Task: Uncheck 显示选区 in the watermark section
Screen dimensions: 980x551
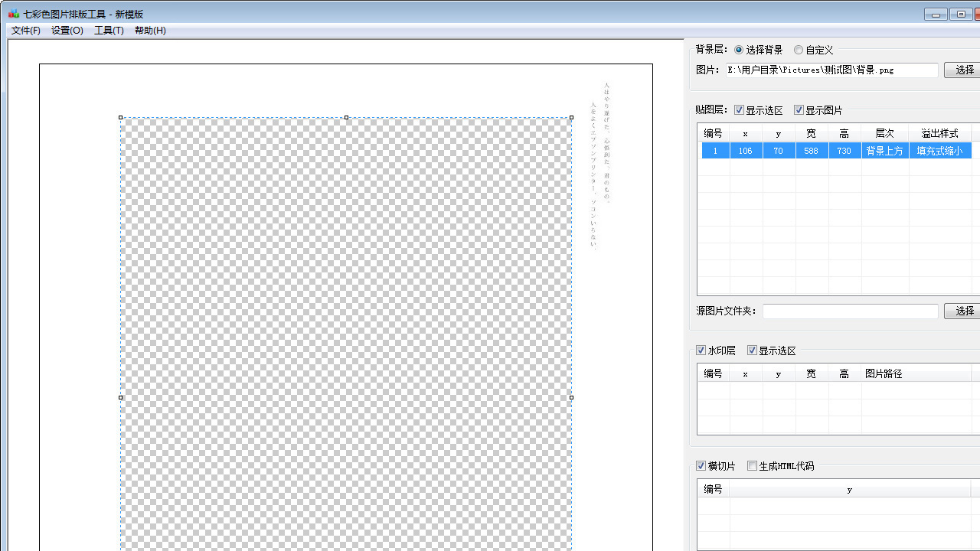Action: click(752, 350)
